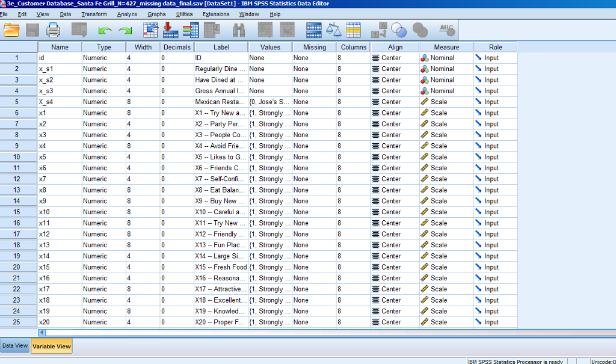Click the Missing column header
This screenshot has height=364, width=616.
point(314,47)
